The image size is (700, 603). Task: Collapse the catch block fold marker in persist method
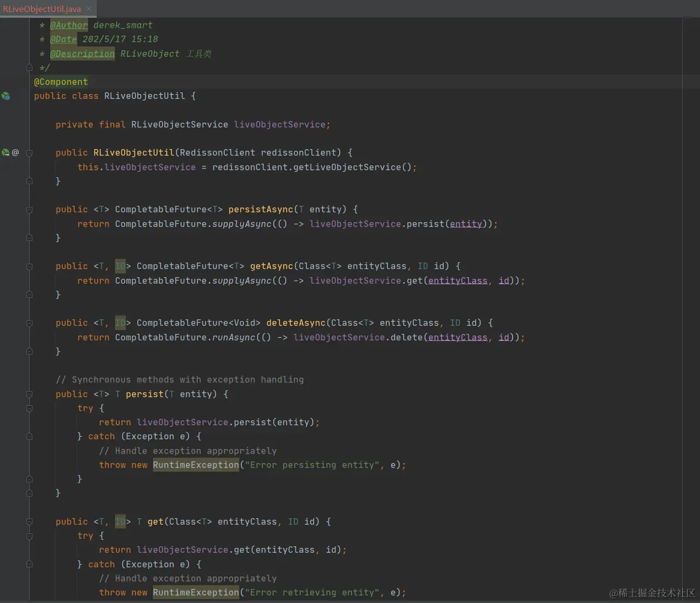click(29, 437)
